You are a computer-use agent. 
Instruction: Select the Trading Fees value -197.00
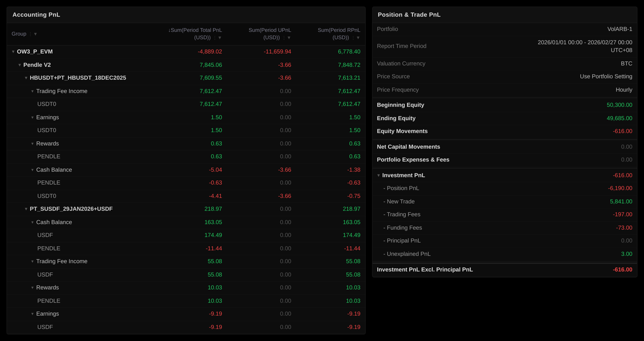622,215
